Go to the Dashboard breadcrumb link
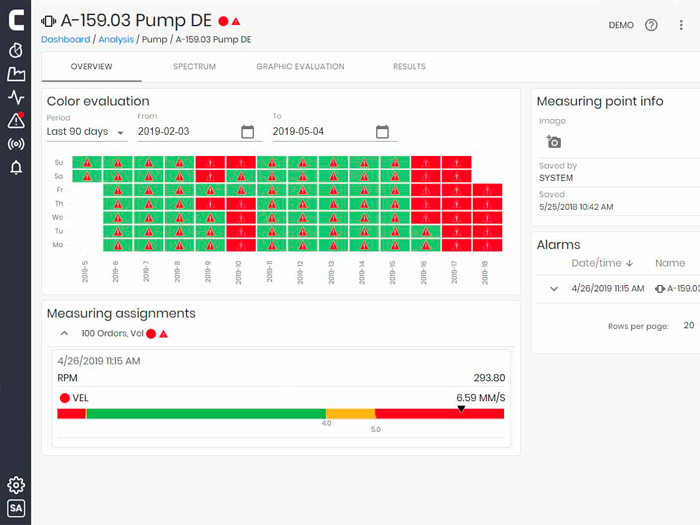Viewport: 700px width, 525px height. click(x=66, y=39)
